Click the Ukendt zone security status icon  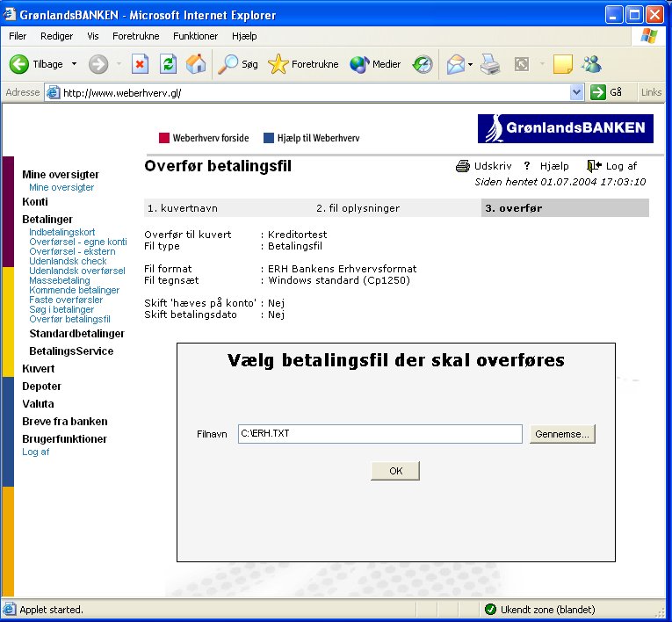490,609
